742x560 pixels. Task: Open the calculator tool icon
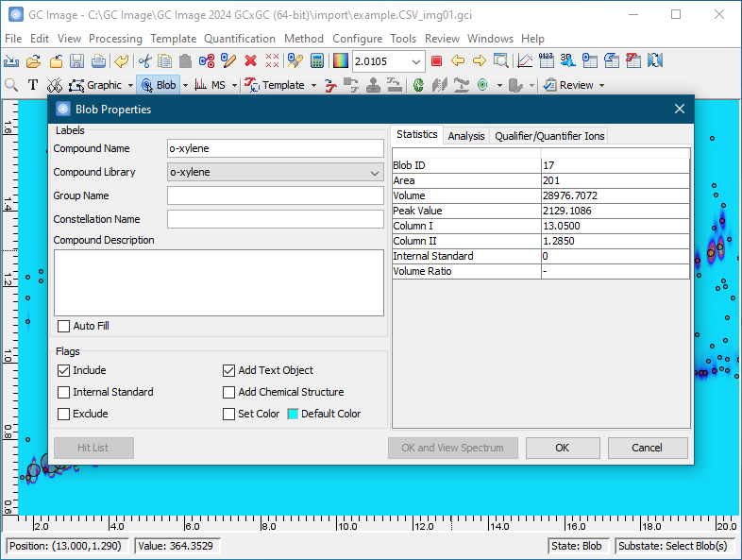[x=317, y=61]
